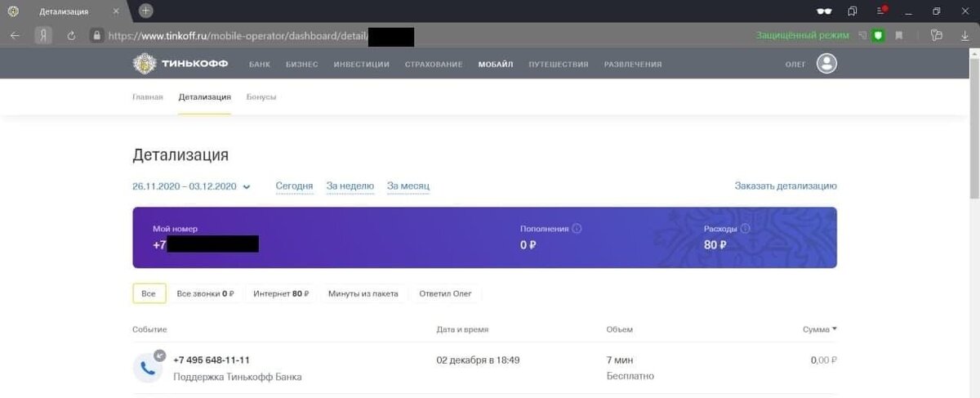Select the Детализация sub-tab
The width and height of the screenshot is (980, 398).
pyautogui.click(x=204, y=96)
